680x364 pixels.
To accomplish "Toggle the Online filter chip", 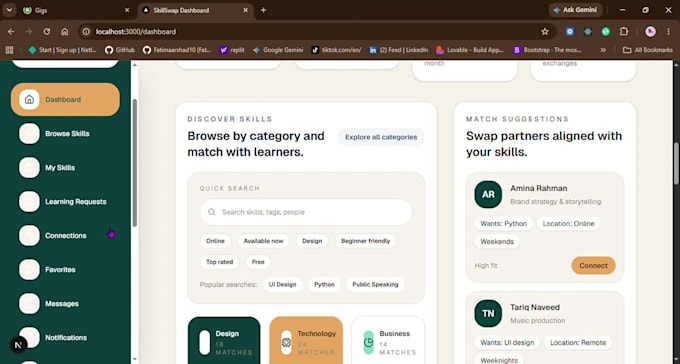I will pyautogui.click(x=215, y=241).
